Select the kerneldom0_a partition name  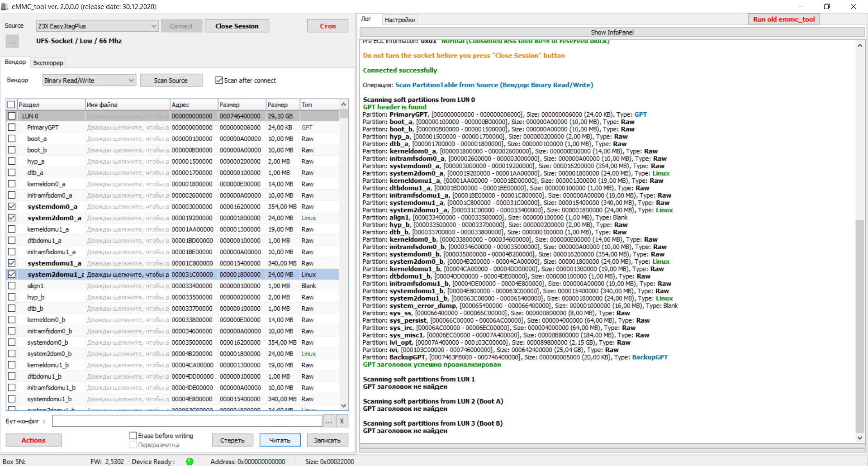click(x=46, y=184)
